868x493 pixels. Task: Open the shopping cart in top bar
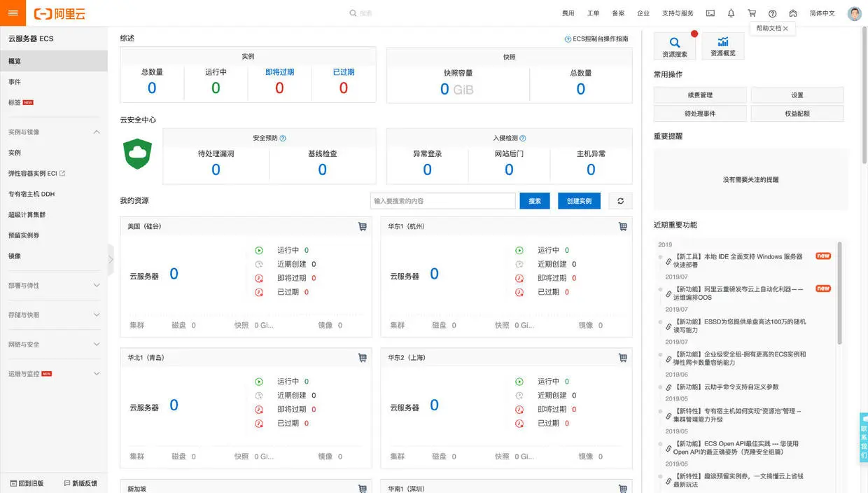pyautogui.click(x=752, y=13)
